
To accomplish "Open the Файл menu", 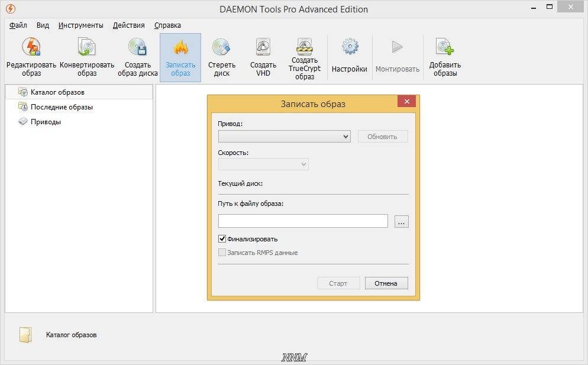I will click(18, 25).
